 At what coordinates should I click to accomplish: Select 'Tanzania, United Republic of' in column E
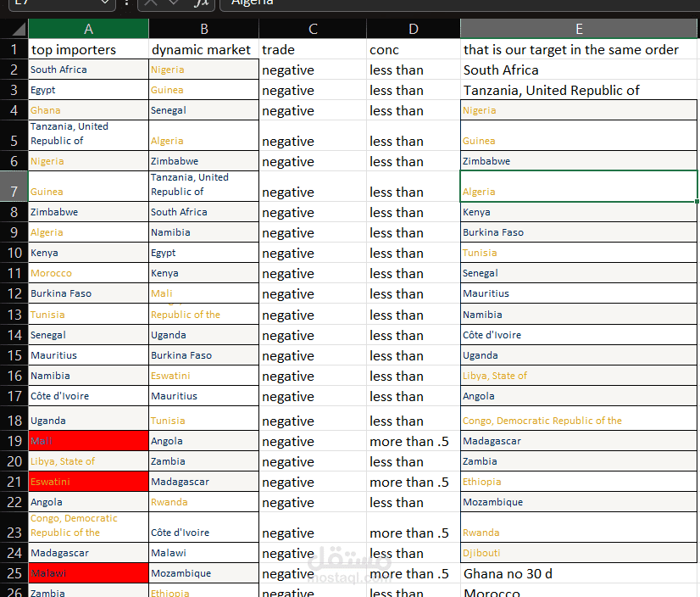click(579, 90)
